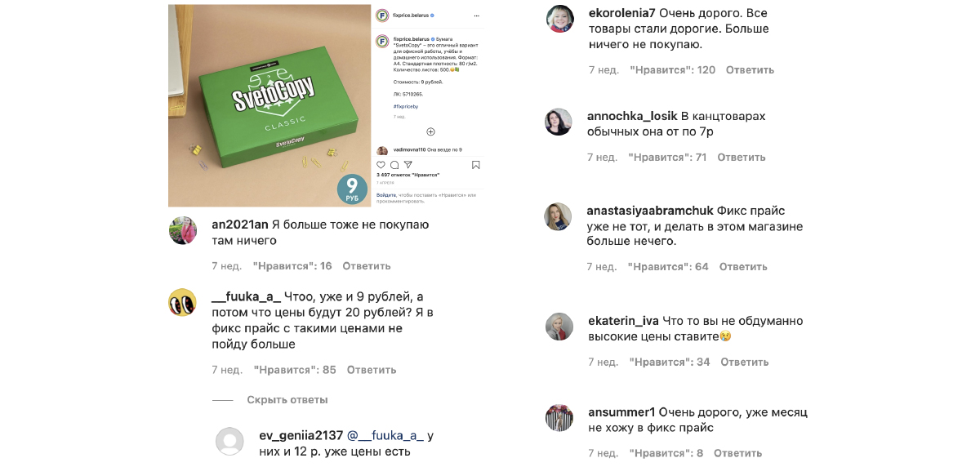Screen dimensions: 980x467
Task: Click the paper-plane share icon
Action: 408,164
